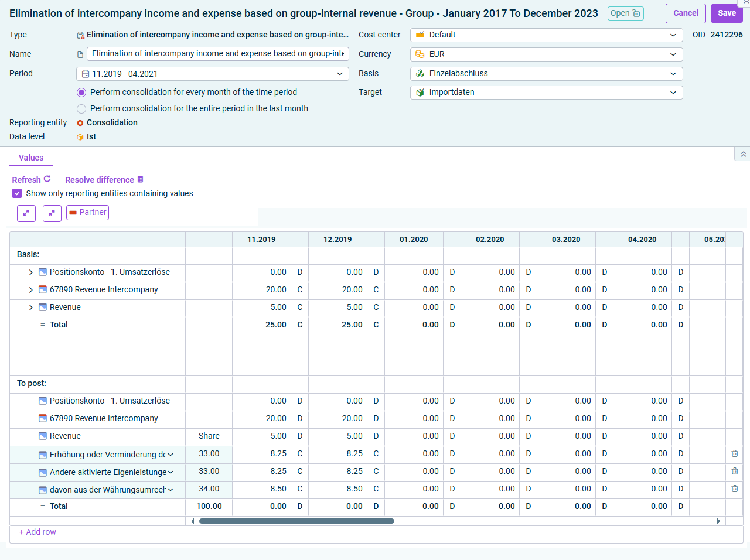Open account dropdown for davon aus der Währungsumrechnung
The height and width of the screenshot is (560, 750).
click(x=171, y=490)
